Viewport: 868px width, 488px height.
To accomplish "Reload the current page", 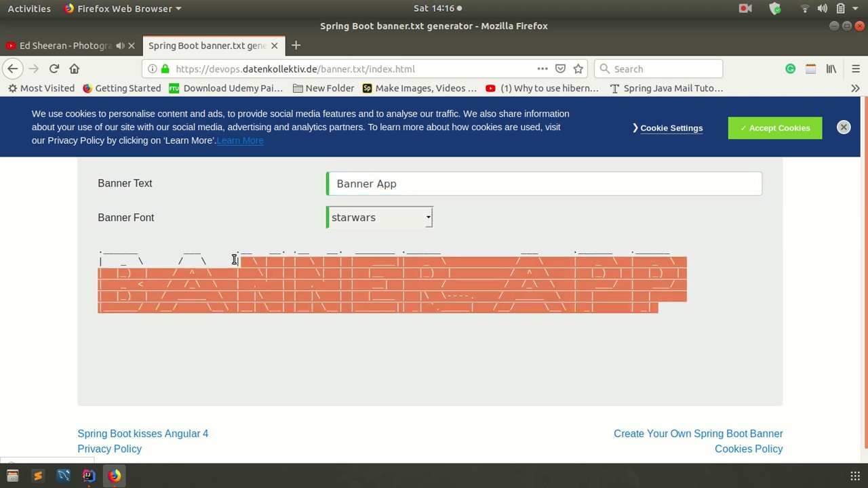I will [x=54, y=68].
